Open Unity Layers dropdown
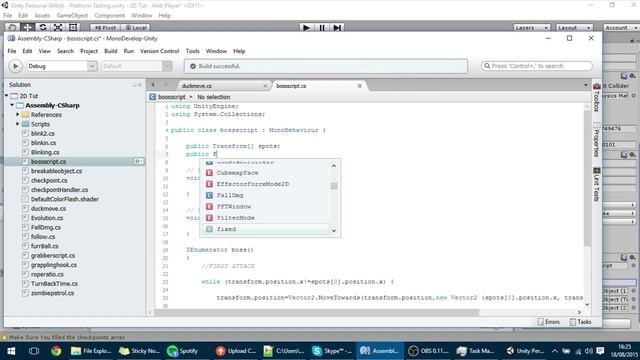This screenshot has height=360, width=640. (x=531, y=28)
